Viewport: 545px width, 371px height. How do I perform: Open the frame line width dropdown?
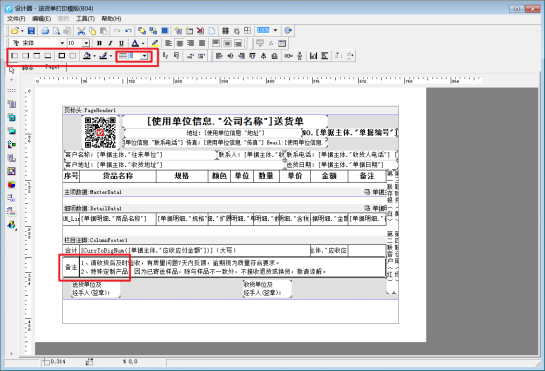click(x=144, y=56)
